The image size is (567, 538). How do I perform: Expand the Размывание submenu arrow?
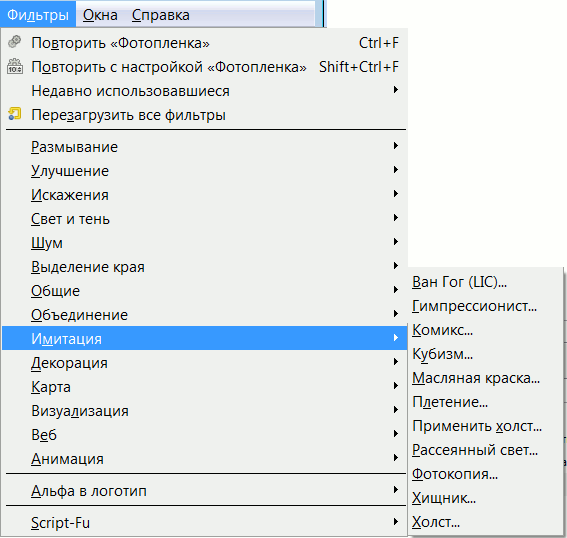pos(396,146)
